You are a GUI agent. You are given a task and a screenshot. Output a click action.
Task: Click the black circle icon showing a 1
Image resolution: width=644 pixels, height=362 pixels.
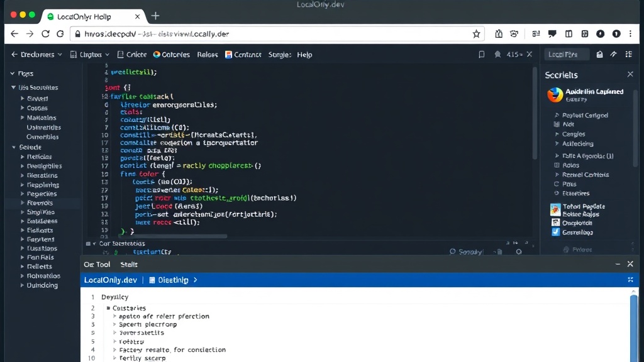point(616,34)
